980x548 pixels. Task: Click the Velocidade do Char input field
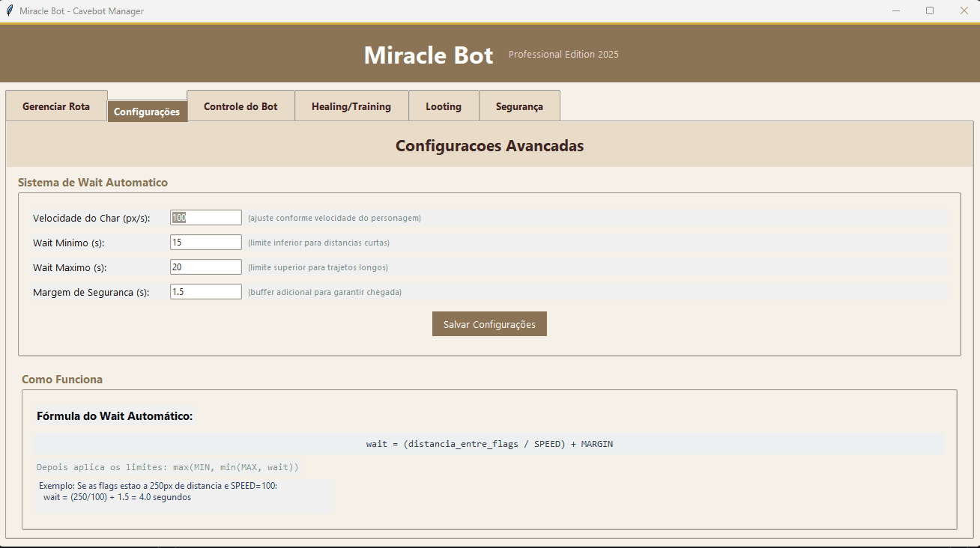(205, 217)
